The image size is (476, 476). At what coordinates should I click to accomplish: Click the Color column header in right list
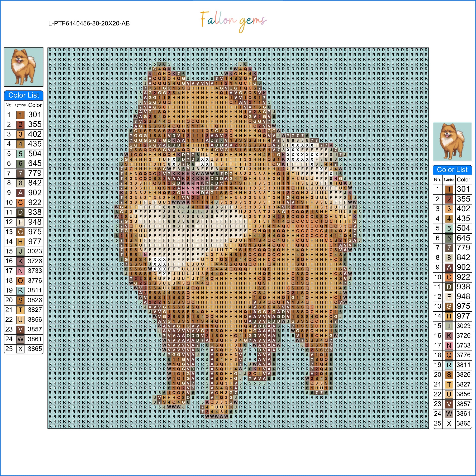point(463,180)
